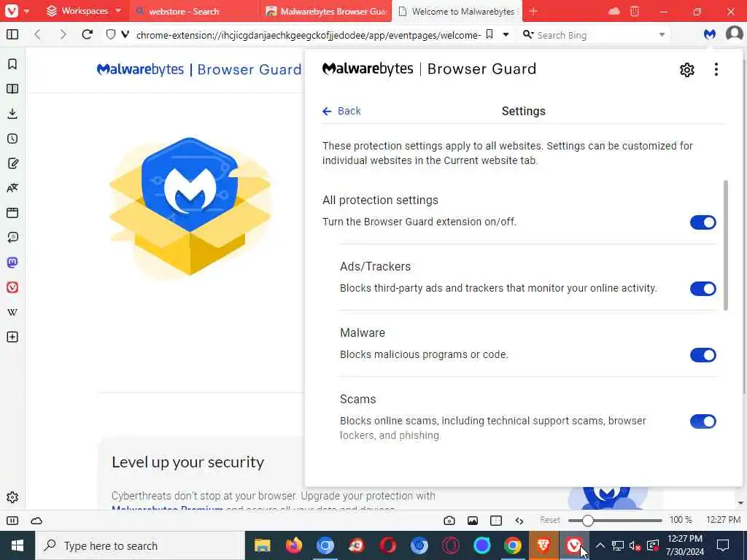Open the cloud sync status icon in the status bar

click(x=36, y=521)
